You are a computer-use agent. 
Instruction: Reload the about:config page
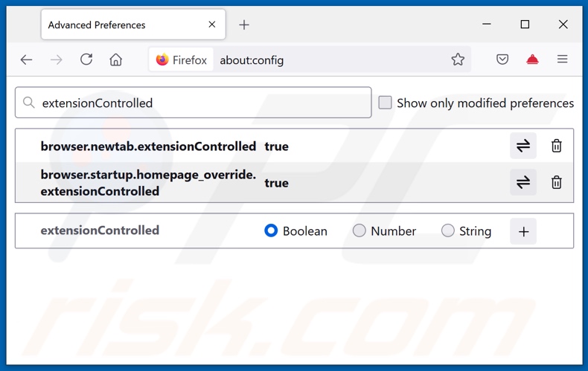[x=86, y=59]
